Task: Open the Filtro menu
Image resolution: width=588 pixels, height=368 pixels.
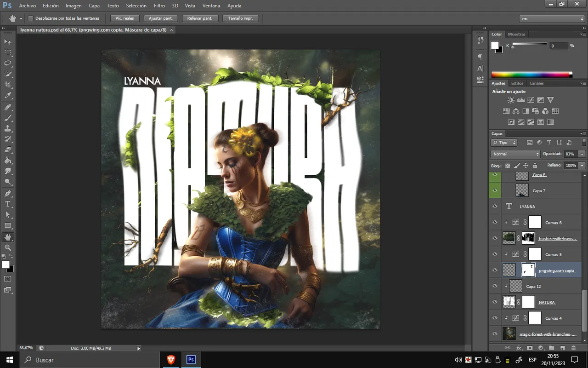Action: pos(159,6)
